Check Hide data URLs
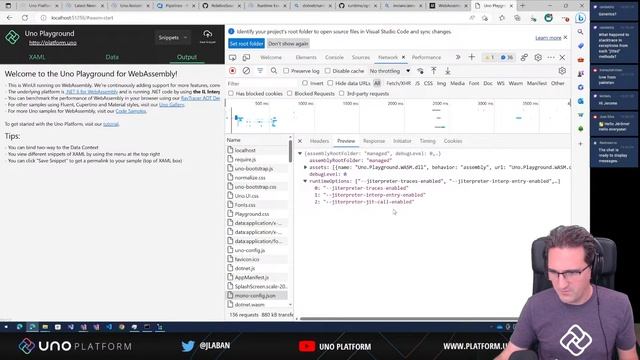Screen dimensions: 640x360 (x=330, y=83)
